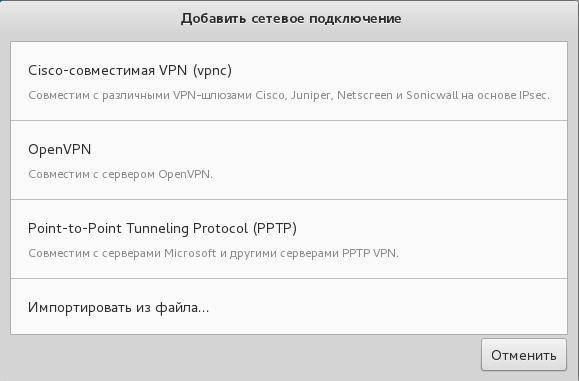Viewport: 579px width, 381px height.
Task: Select Point-to-Point Tunneling Protocol (PPTP)
Action: (289, 239)
